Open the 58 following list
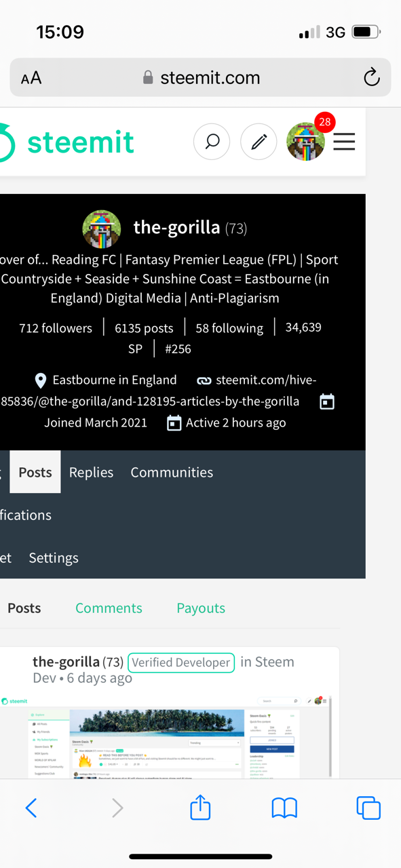This screenshot has width=401, height=868. point(229,328)
